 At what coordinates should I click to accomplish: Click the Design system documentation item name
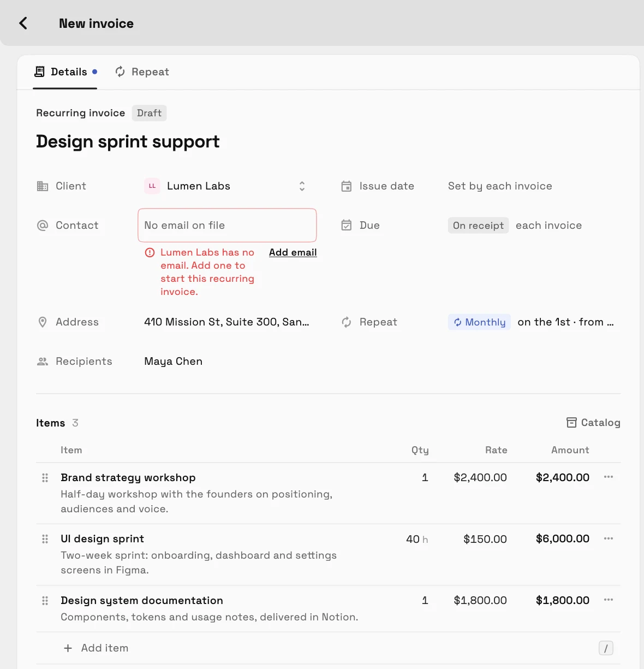pos(142,601)
